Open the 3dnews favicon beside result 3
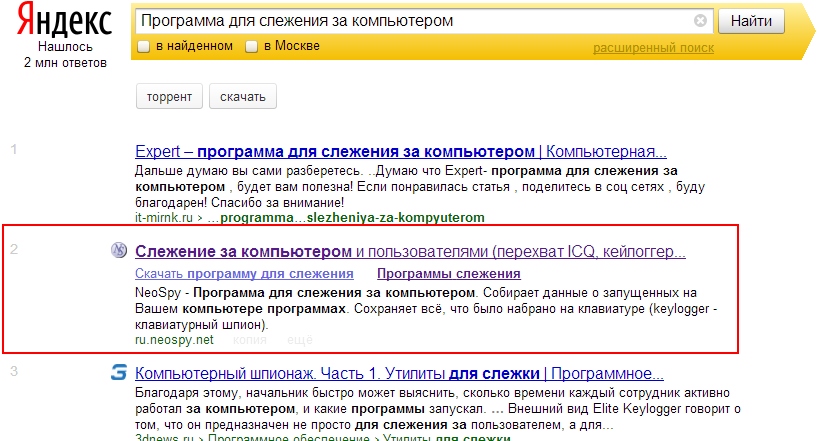This screenshot has height=441, width=818. click(119, 373)
